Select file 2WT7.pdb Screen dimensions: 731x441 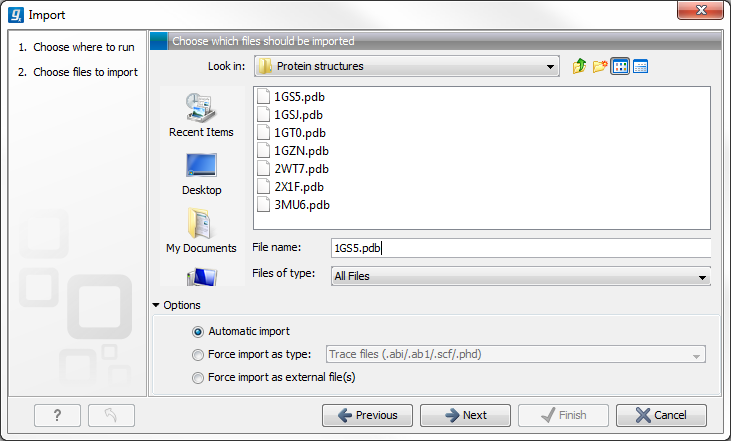click(301, 169)
